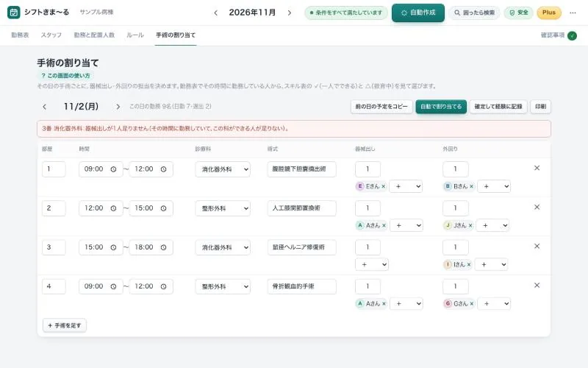The image size is (588, 368).
Task: Click the 骨折観血的手術 procedure field
Action: 301,286
